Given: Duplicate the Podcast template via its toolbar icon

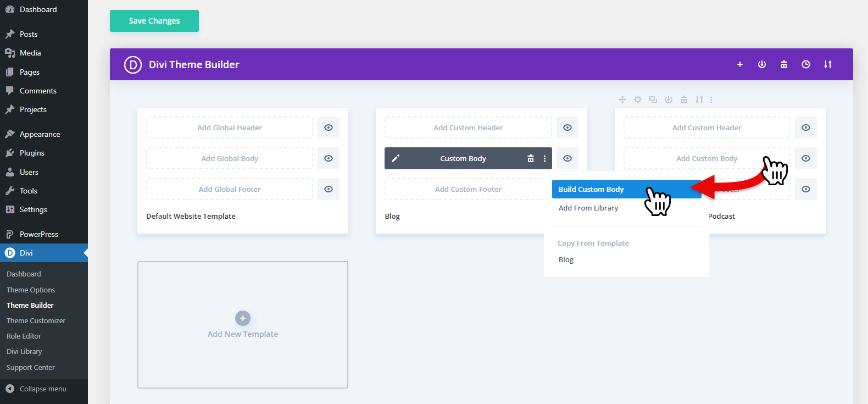Looking at the screenshot, I should click(x=653, y=99).
